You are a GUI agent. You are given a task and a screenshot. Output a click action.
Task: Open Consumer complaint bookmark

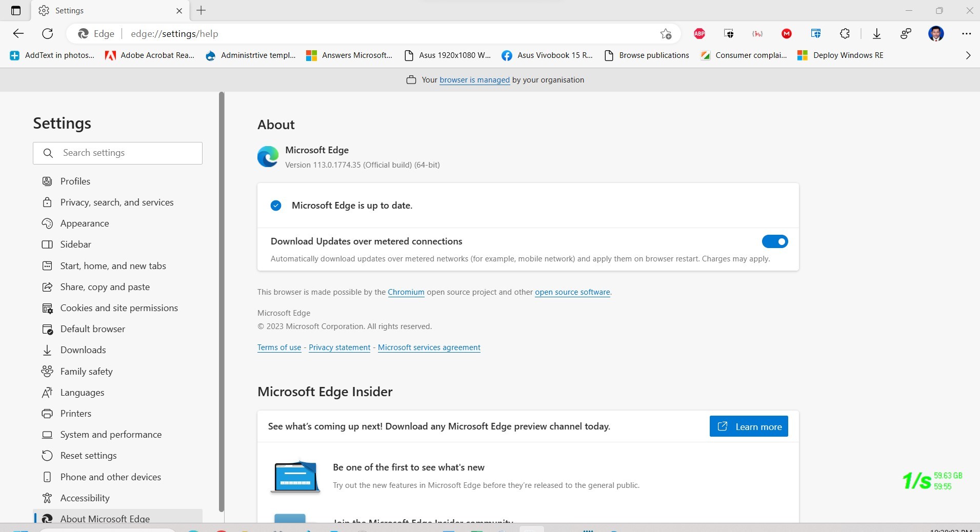744,55
